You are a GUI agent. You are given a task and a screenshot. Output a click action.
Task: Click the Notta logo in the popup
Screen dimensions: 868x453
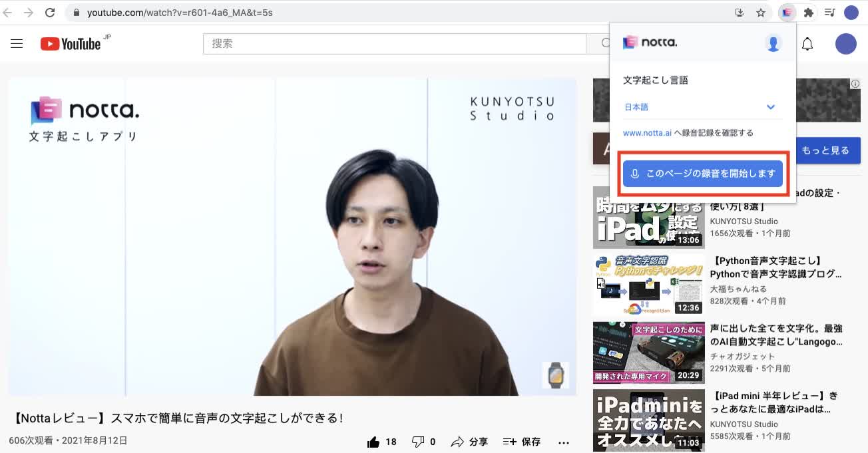pos(650,43)
